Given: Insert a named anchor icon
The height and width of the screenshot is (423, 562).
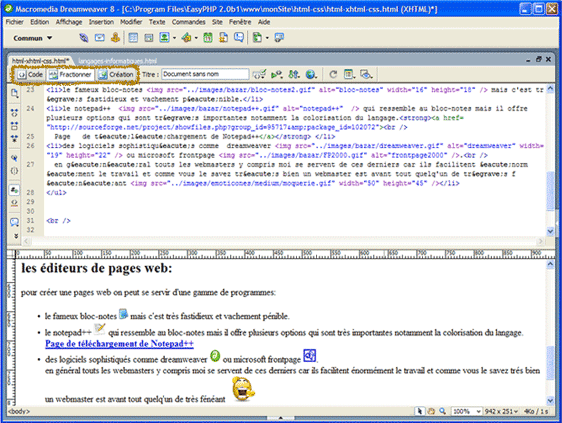Looking at the screenshot, I should (115, 37).
